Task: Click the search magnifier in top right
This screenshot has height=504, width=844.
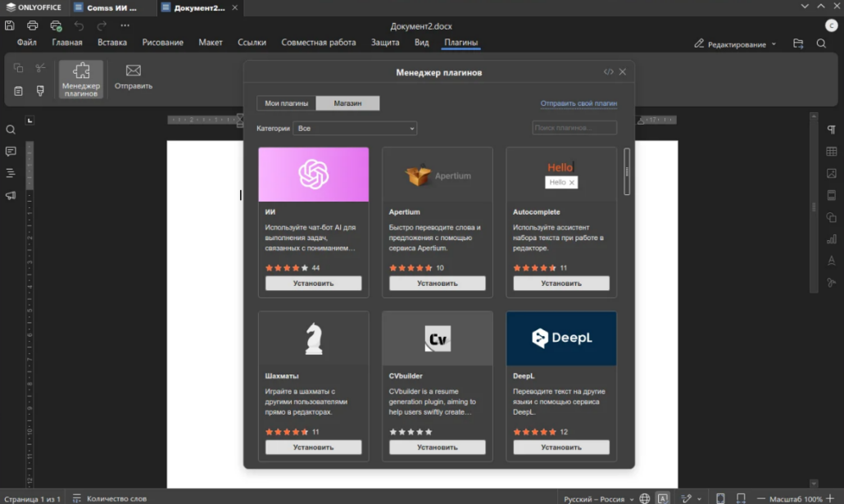Action: pyautogui.click(x=821, y=43)
